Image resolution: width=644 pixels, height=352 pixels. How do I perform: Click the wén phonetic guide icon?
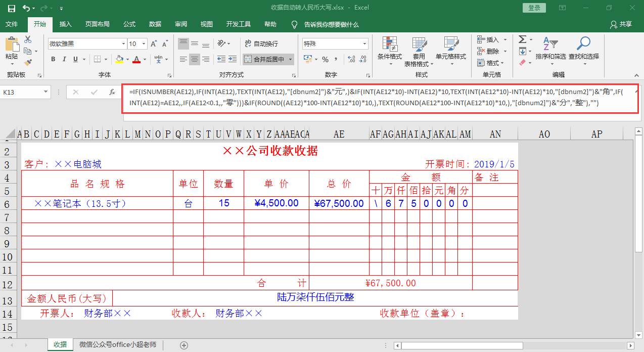[x=158, y=59]
